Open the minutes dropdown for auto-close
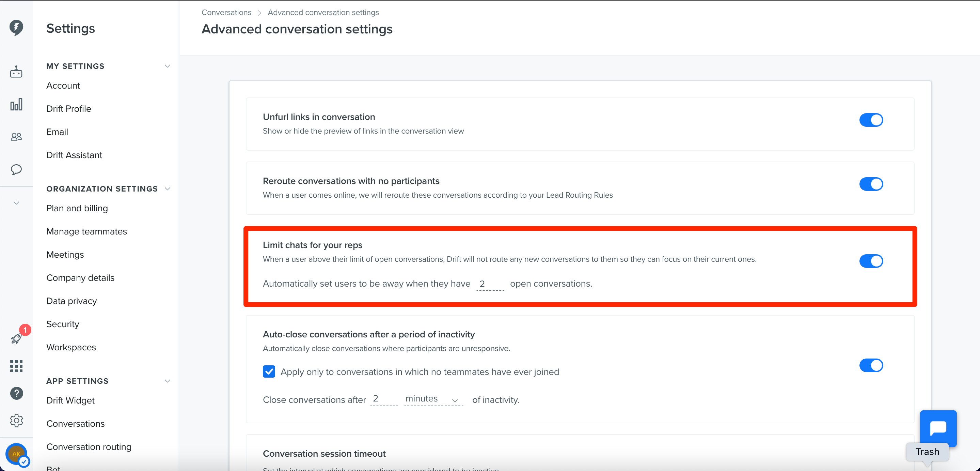The width and height of the screenshot is (980, 471). pyautogui.click(x=432, y=399)
